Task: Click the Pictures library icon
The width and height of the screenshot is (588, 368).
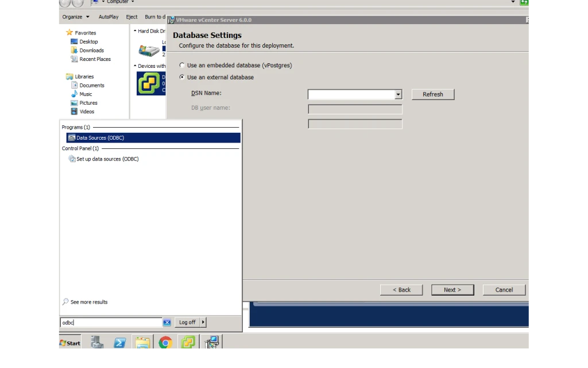Action: pos(74,102)
